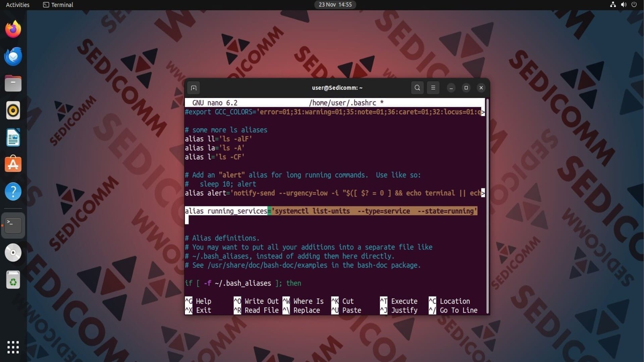644x362 pixels.
Task: Open the terminal hamburger menu
Action: [433, 88]
